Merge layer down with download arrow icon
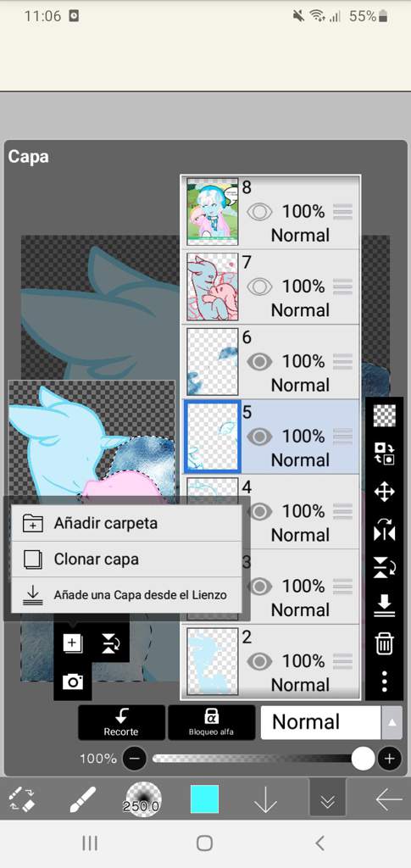Screen dimensions: 411x868 [x=385, y=605]
